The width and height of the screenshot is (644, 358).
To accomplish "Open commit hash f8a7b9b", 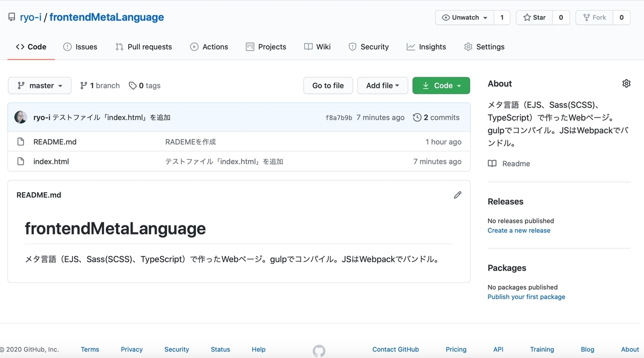I will [x=339, y=118].
